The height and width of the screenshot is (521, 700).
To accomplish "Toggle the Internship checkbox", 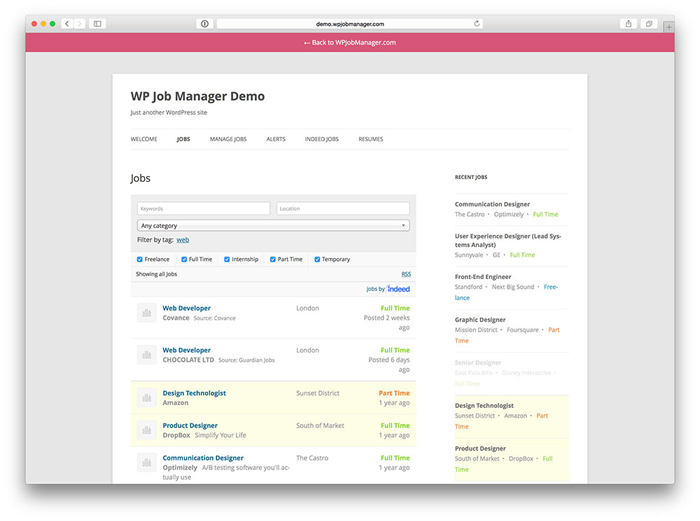I will point(227,259).
